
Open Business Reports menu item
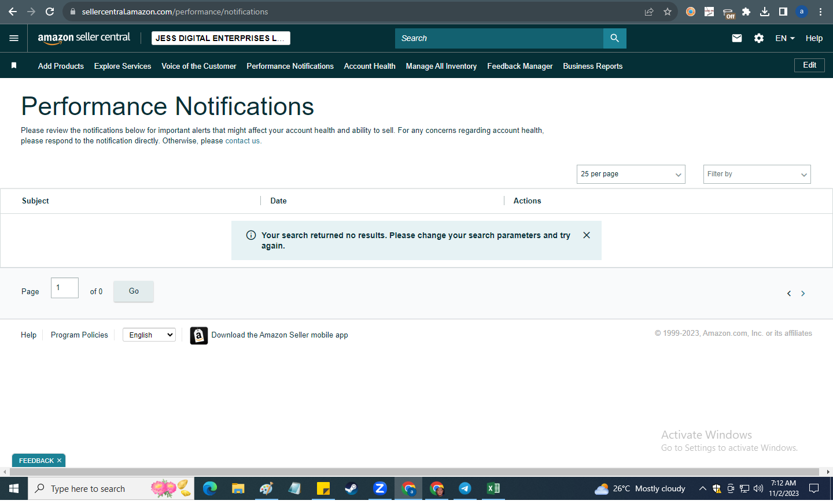tap(593, 66)
